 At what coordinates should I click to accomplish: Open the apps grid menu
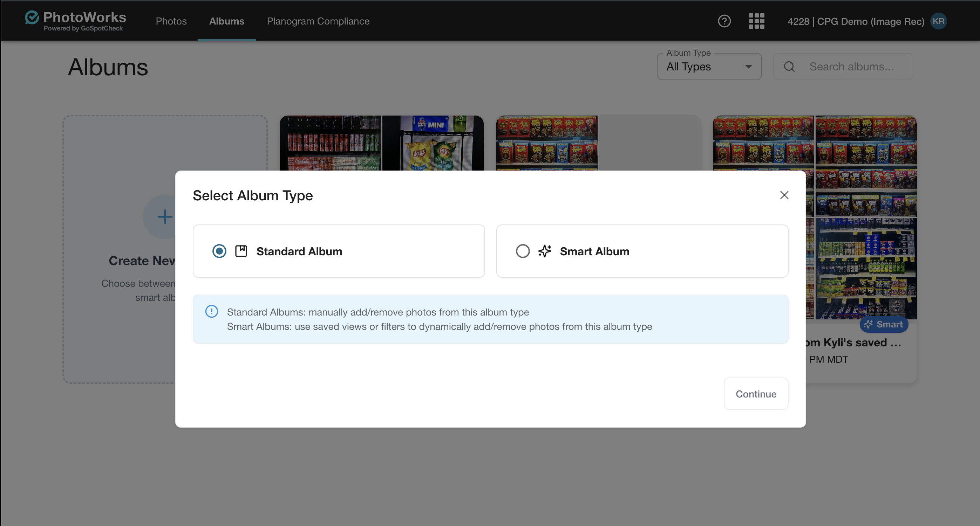click(756, 21)
